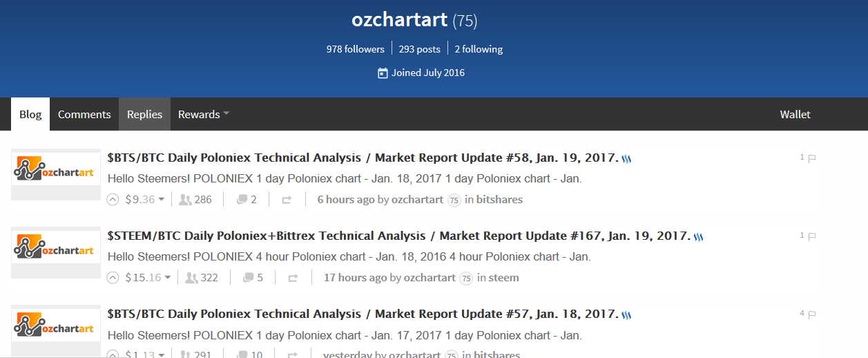Screen dimensions: 868x358
Task: Expand the $15.16 payout dropdown
Action: point(167,278)
